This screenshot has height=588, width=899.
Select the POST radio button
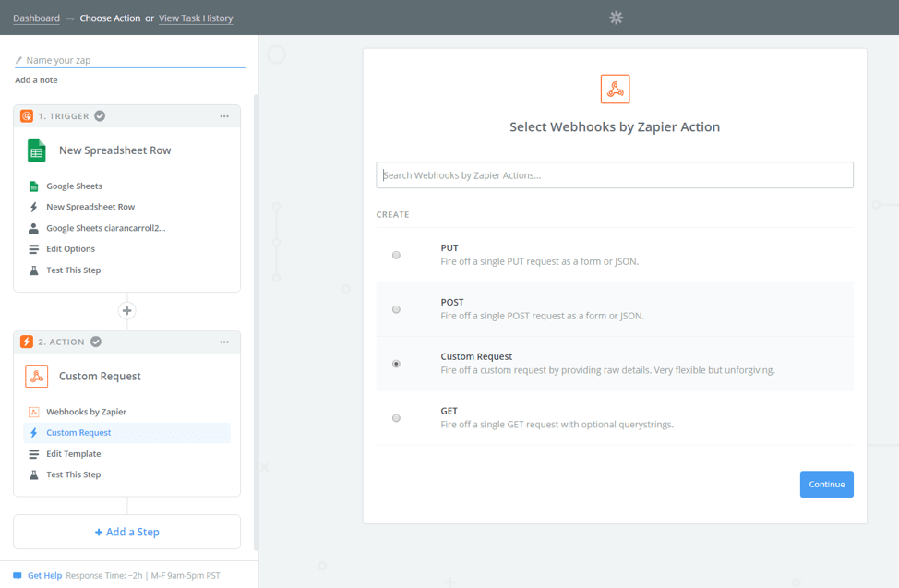point(396,310)
